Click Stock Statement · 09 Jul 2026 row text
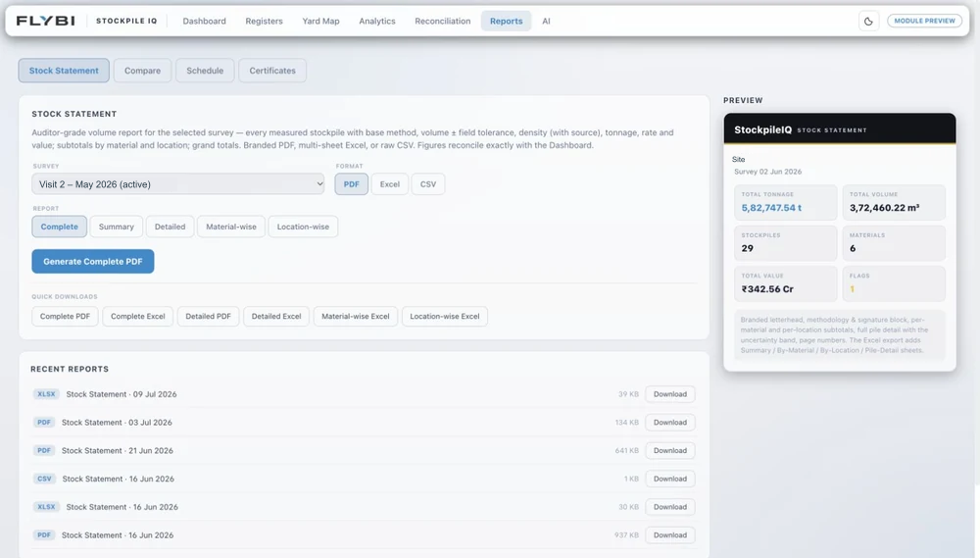 pos(122,394)
